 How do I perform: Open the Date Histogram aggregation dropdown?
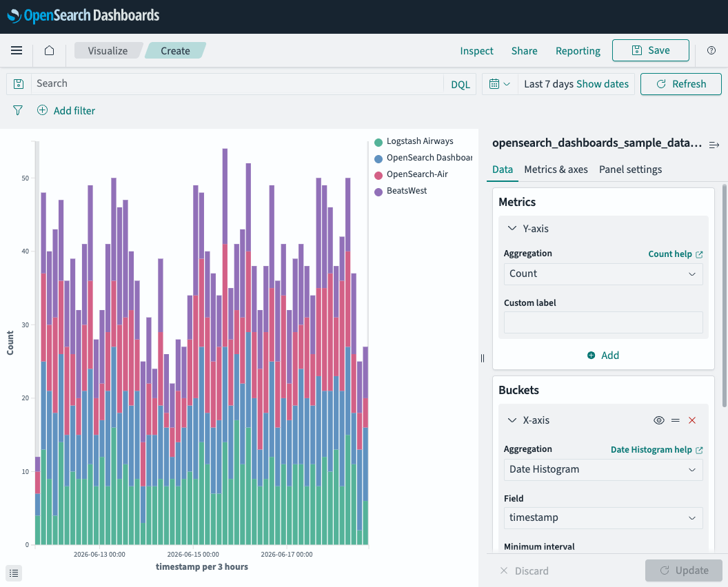tap(603, 470)
